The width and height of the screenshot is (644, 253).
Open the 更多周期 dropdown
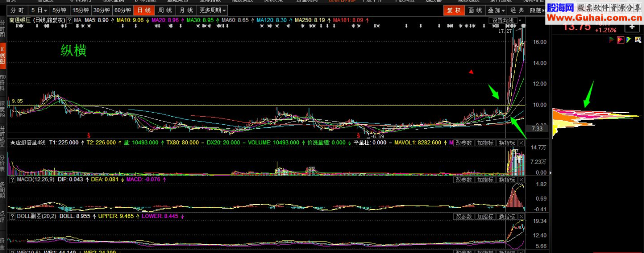click(x=212, y=10)
